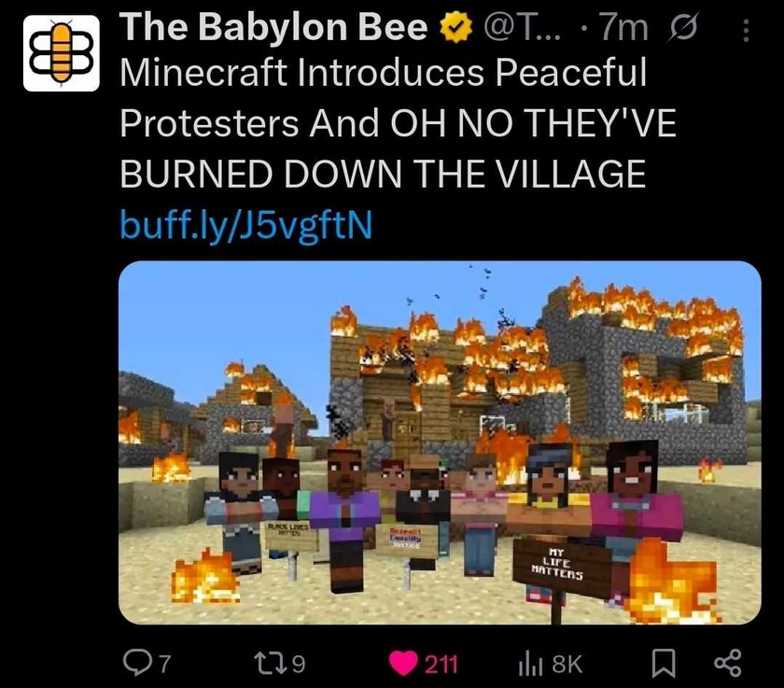Click the tweet headline text
784x688 pixels.
click(x=398, y=123)
